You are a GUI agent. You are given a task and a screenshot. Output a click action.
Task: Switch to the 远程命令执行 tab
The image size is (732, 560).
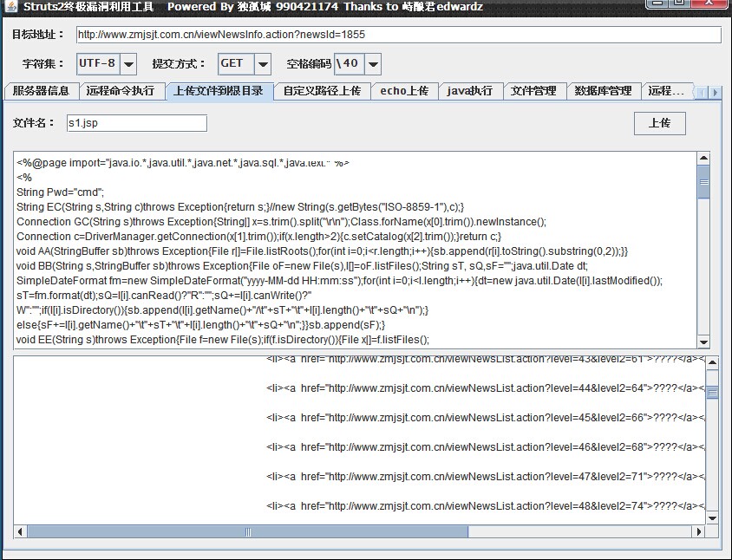pos(121,91)
